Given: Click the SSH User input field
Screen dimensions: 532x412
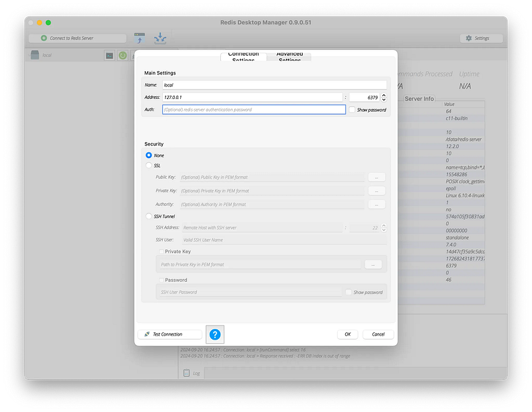Looking at the screenshot, I should tap(285, 240).
